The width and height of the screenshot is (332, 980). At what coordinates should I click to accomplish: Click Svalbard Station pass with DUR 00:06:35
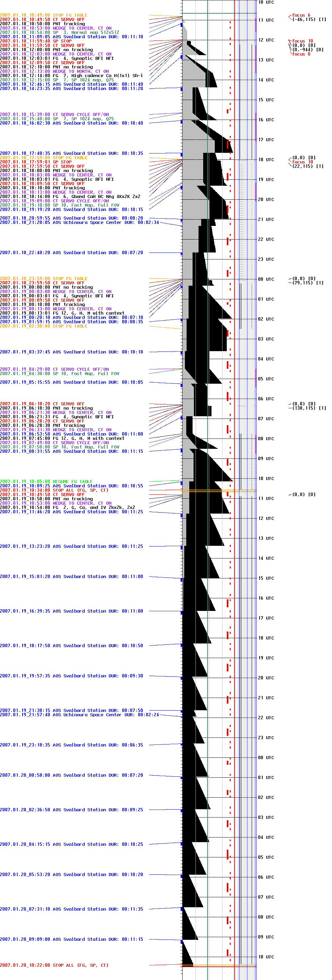point(71,745)
